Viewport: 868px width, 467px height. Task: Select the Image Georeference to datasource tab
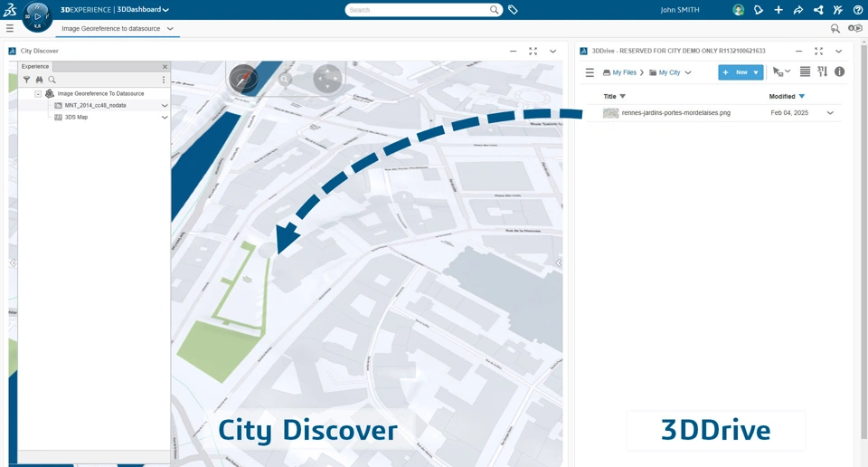(110, 28)
